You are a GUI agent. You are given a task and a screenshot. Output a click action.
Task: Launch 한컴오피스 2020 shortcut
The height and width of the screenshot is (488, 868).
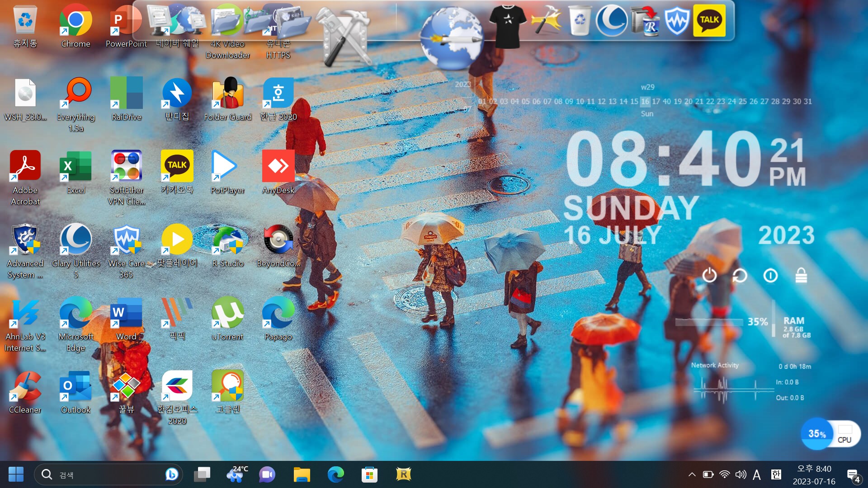tap(177, 398)
